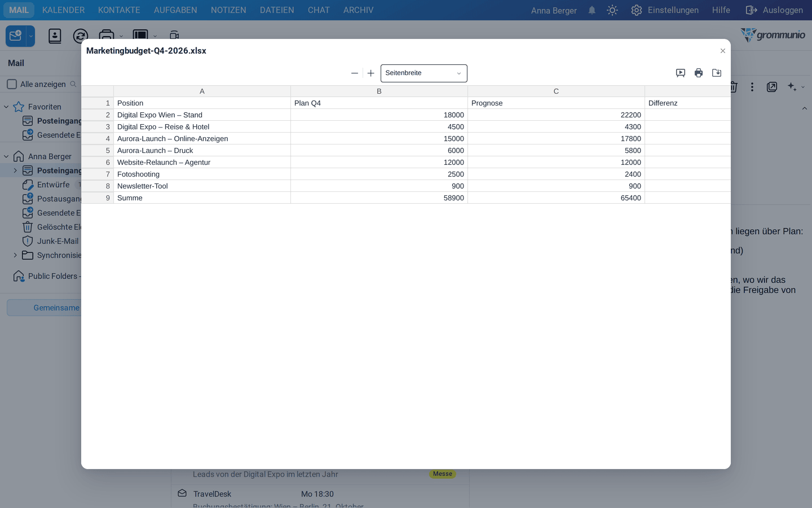
Task: Switch to the AUFGABEN tab
Action: click(x=175, y=10)
